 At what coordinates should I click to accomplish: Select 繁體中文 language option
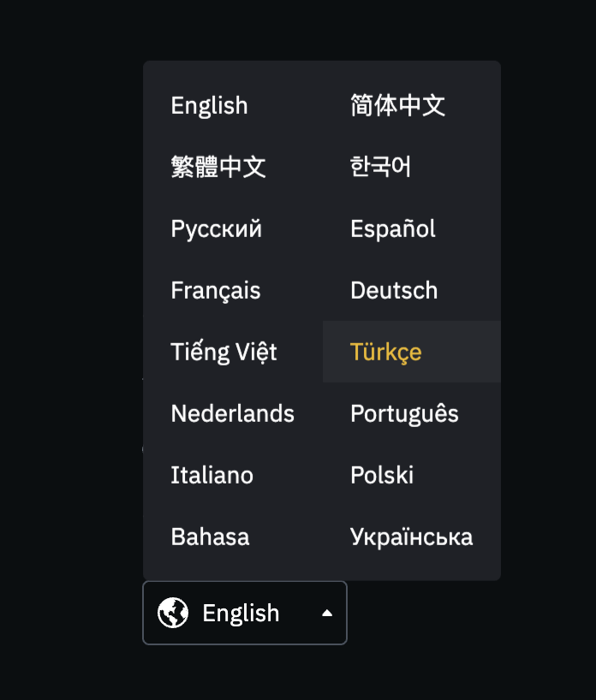point(218,168)
